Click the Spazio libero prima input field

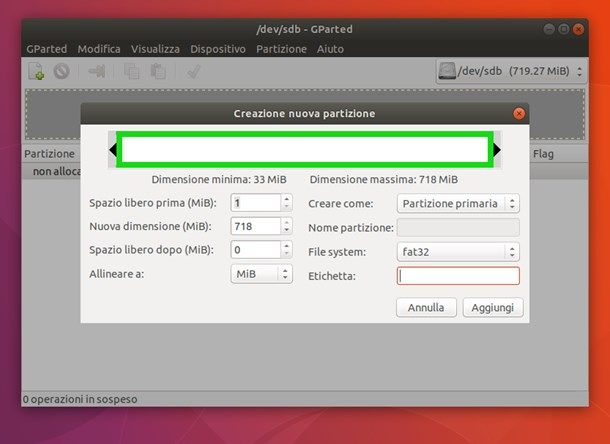coord(256,203)
